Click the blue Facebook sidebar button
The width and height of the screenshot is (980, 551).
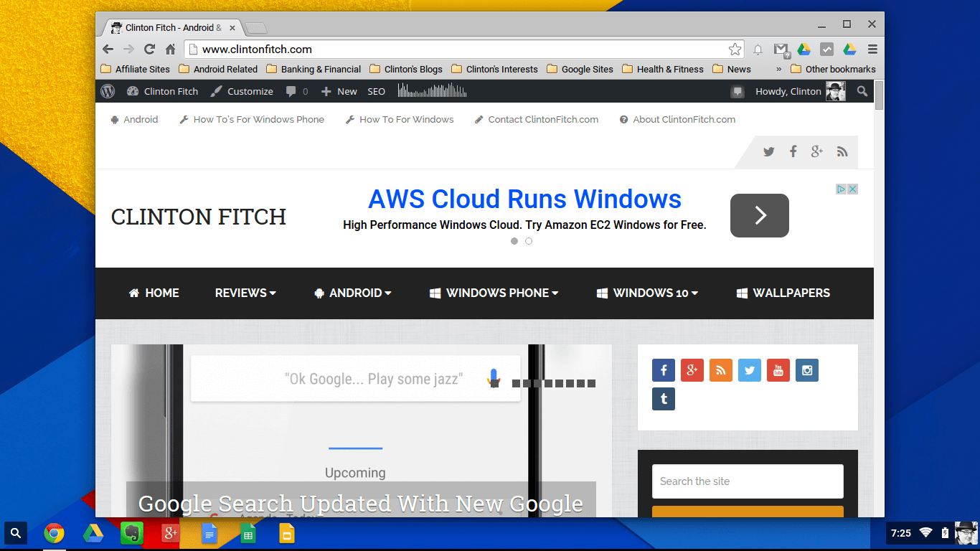(x=664, y=370)
